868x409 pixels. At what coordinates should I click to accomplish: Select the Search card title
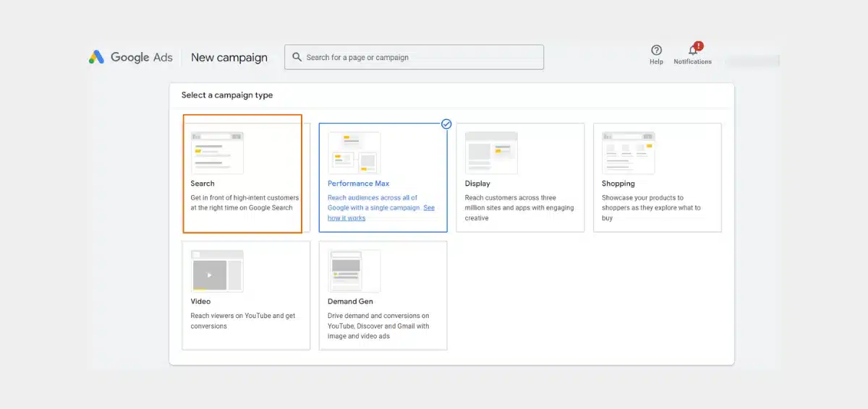(x=203, y=184)
